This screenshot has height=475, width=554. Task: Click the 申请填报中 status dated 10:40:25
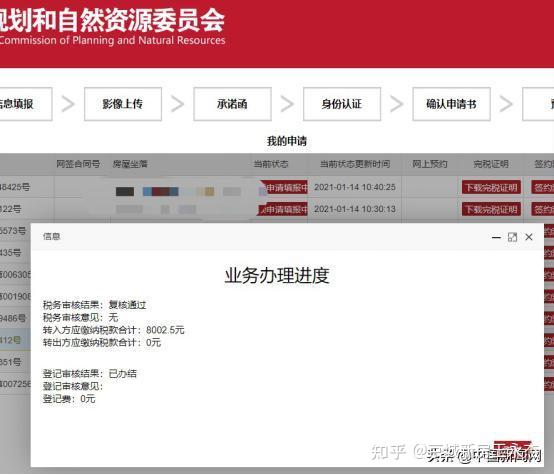coord(285,188)
